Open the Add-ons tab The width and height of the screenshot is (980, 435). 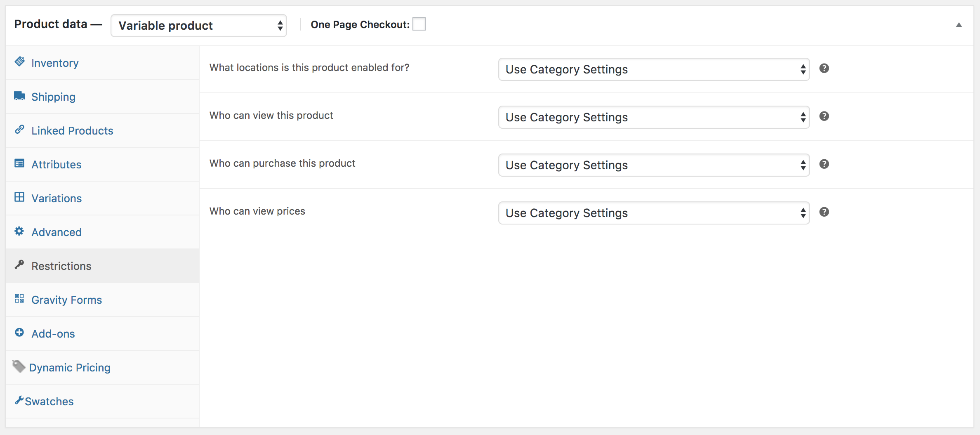click(53, 334)
